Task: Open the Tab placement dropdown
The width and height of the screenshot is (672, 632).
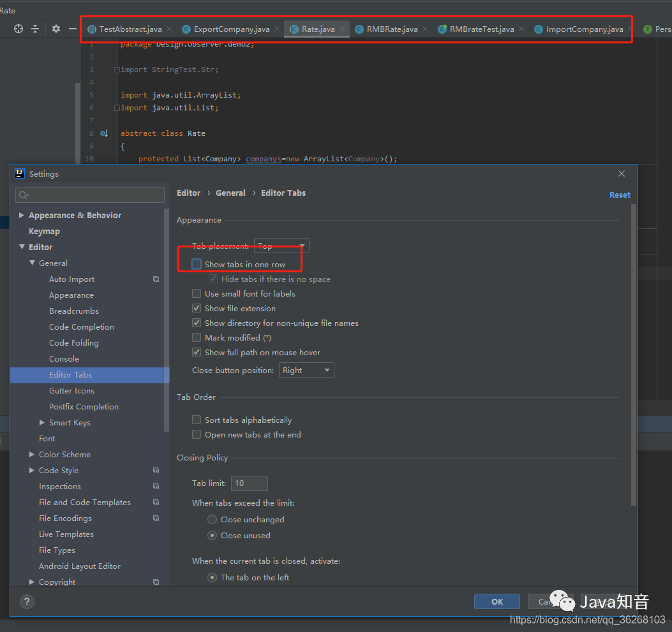Action: [x=281, y=246]
